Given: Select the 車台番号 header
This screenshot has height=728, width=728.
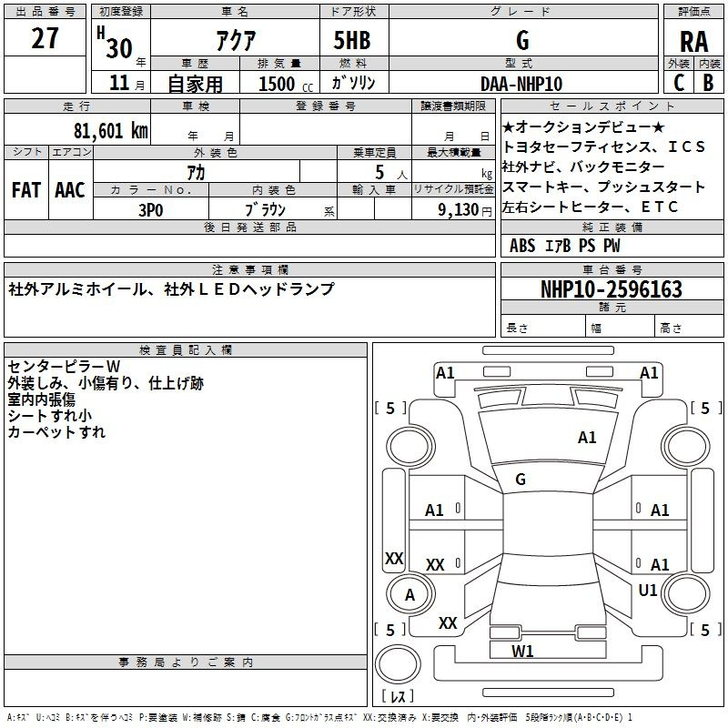Looking at the screenshot, I should (612, 269).
